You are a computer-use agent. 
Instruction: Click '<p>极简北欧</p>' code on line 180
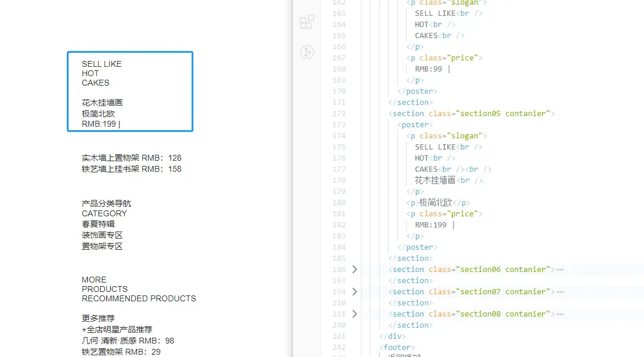(x=438, y=202)
